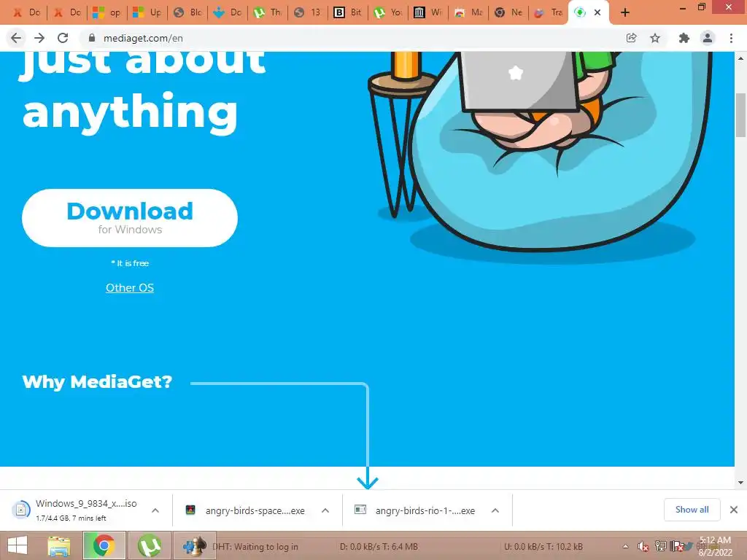Screen dimensions: 747x560
Task: Click the vertical scrollbar thumb
Action: pos(741,114)
